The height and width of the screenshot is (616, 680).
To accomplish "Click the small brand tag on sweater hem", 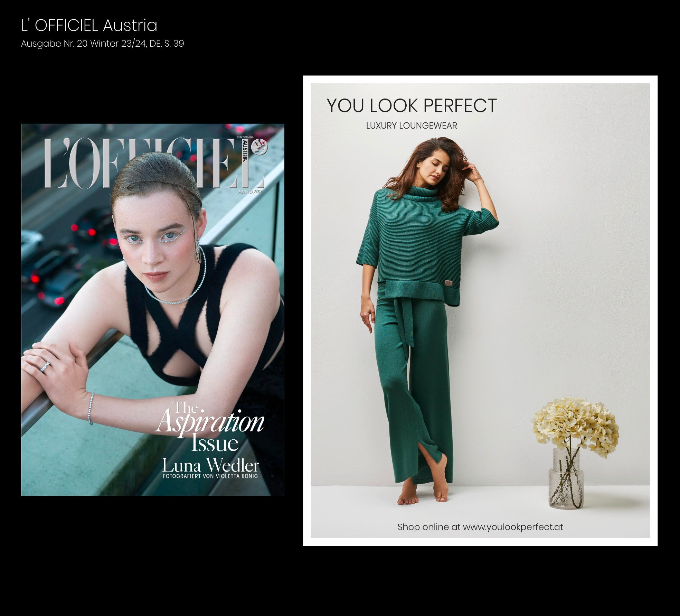I will (449, 283).
